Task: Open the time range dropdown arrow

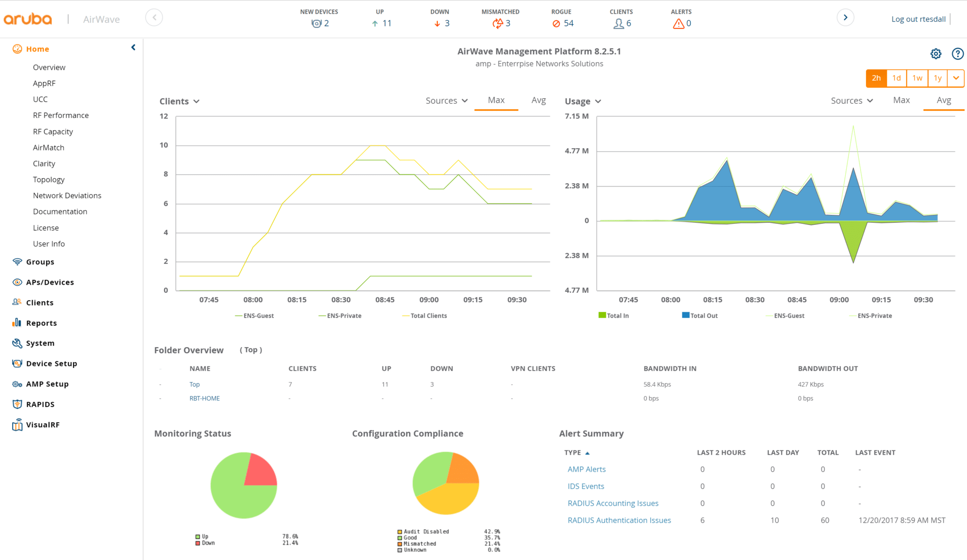Action: (956, 78)
